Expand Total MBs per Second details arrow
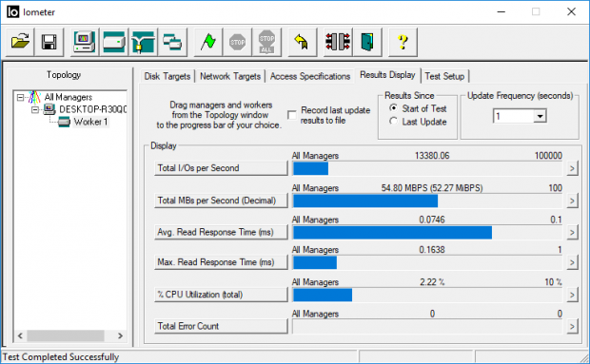Viewport: 590px width, 364px height. coord(572,201)
